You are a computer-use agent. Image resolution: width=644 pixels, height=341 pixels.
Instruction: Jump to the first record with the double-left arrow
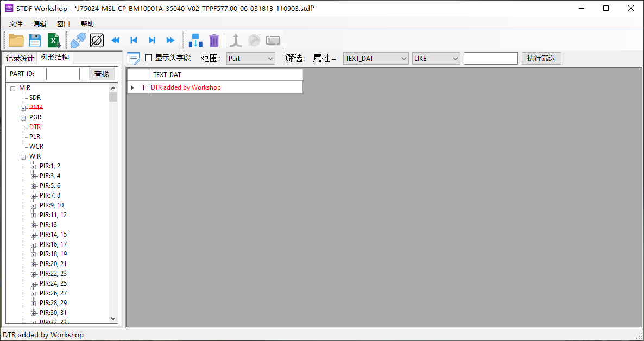click(115, 40)
